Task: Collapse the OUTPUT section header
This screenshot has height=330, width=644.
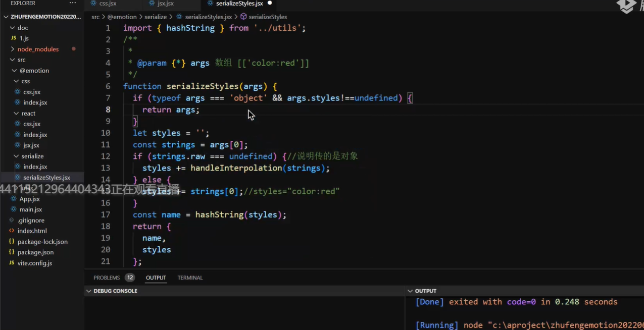Action: click(x=410, y=291)
